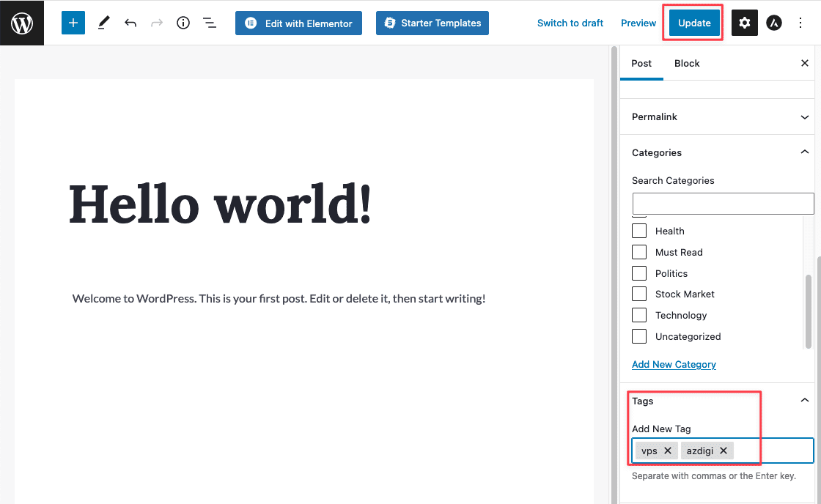
Task: Click the Update button
Action: point(694,23)
